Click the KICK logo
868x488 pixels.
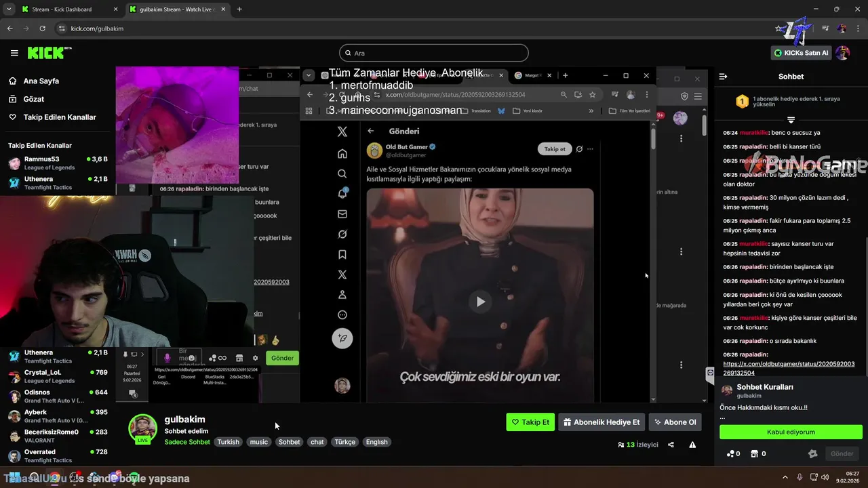point(50,53)
